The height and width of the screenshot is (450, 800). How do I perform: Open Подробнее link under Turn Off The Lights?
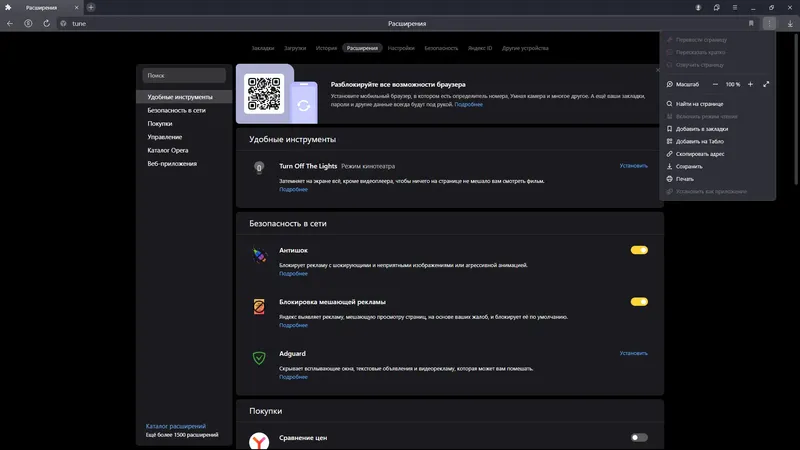[x=293, y=189]
